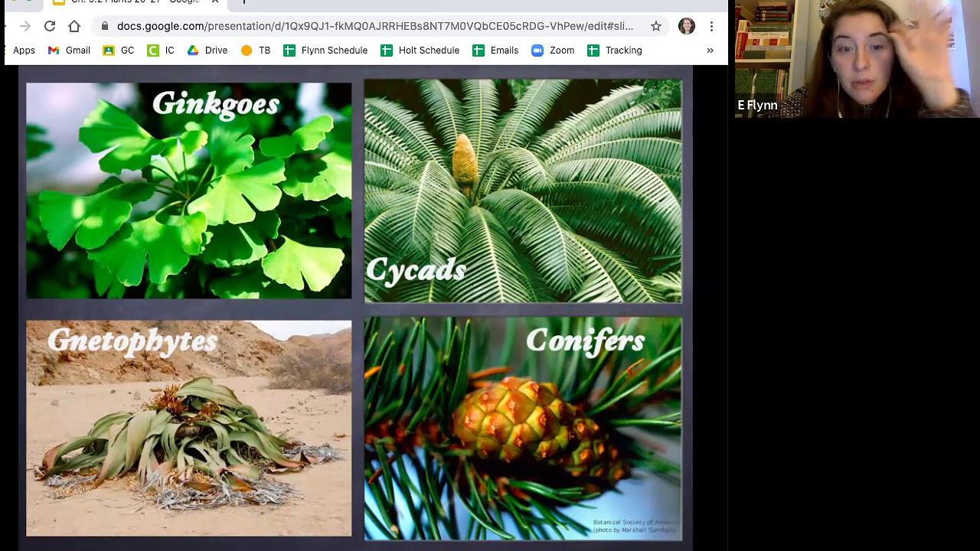The height and width of the screenshot is (551, 980).
Task: Show hidden bookmarks via double chevron
Action: [710, 51]
